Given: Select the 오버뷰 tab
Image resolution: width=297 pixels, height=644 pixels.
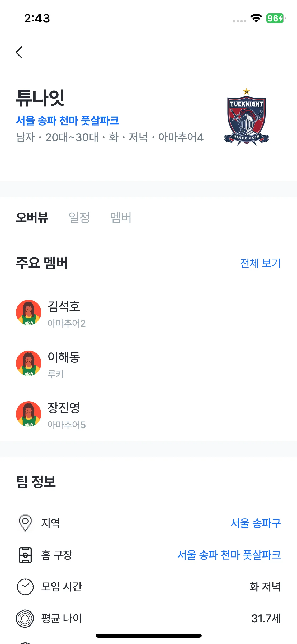Looking at the screenshot, I should [32, 218].
